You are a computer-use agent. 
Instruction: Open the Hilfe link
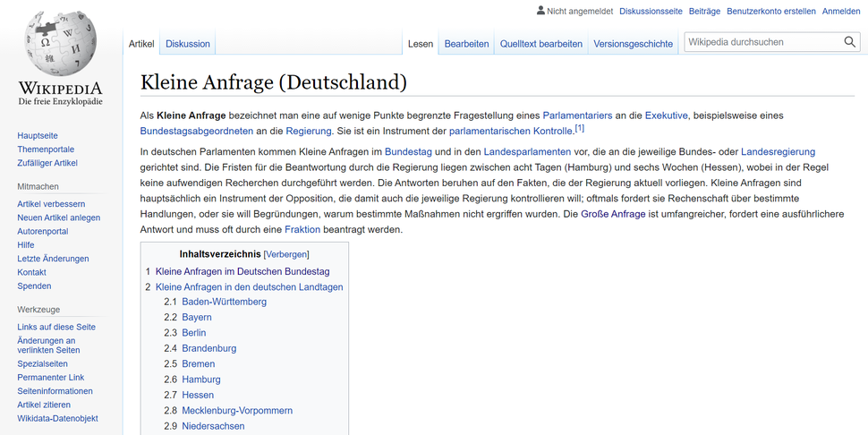[25, 245]
